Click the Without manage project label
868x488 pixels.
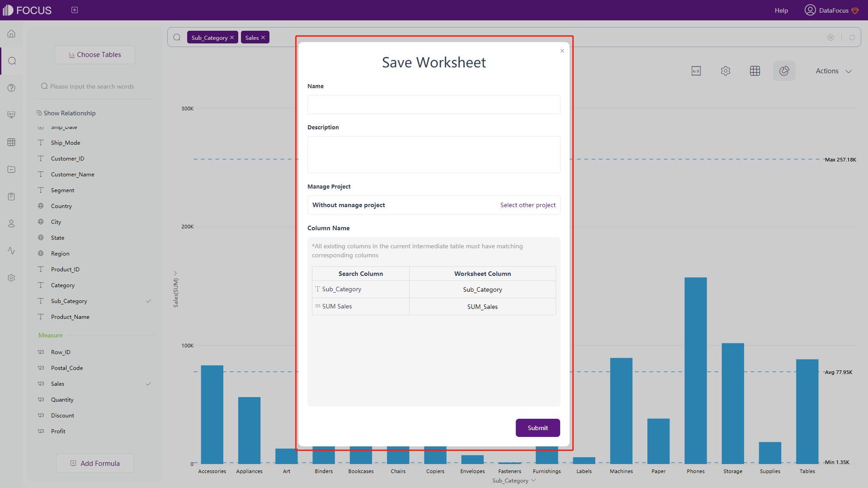(x=349, y=205)
